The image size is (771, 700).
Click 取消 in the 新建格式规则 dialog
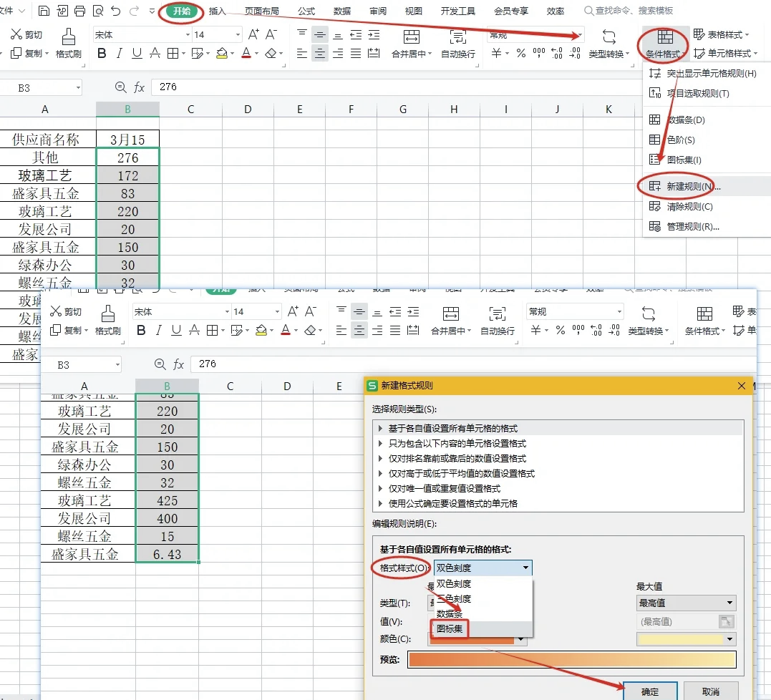point(711,691)
